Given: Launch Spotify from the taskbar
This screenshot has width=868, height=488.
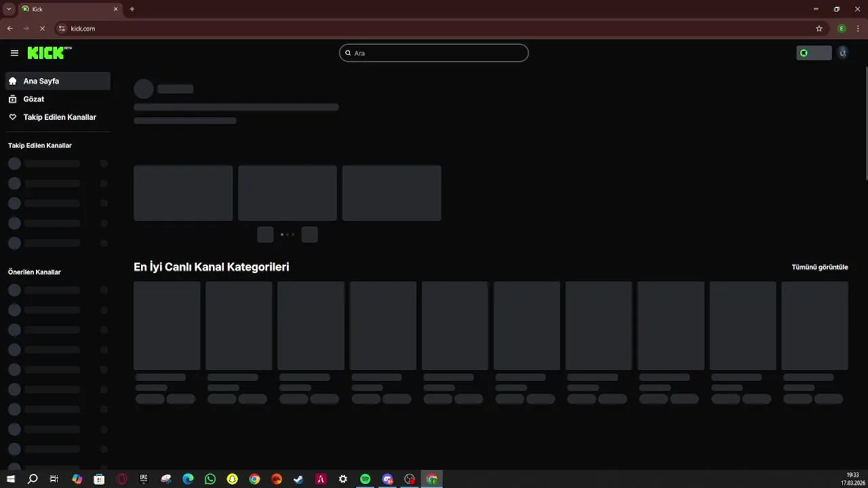Looking at the screenshot, I should [x=365, y=479].
